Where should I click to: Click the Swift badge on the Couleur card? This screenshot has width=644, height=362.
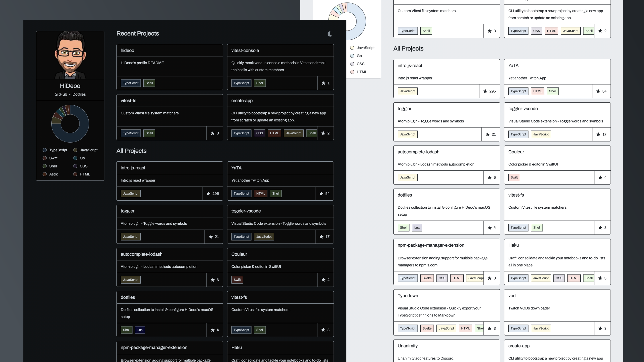(237, 280)
